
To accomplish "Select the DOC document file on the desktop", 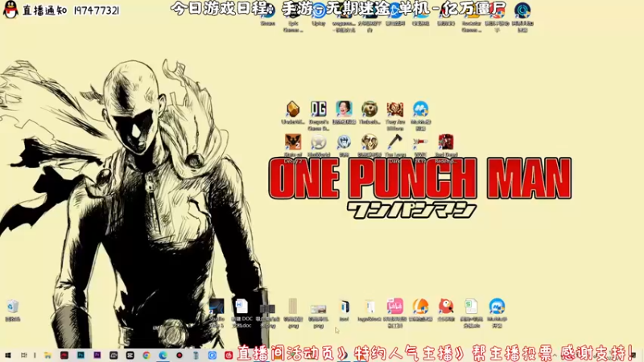I will tap(242, 313).
